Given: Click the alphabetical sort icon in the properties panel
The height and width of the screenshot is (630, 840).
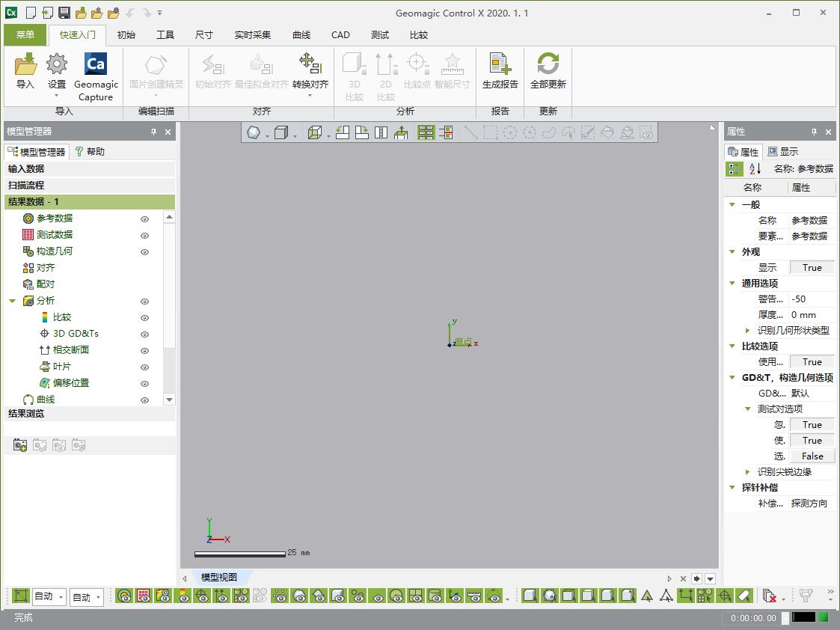Looking at the screenshot, I should (755, 169).
